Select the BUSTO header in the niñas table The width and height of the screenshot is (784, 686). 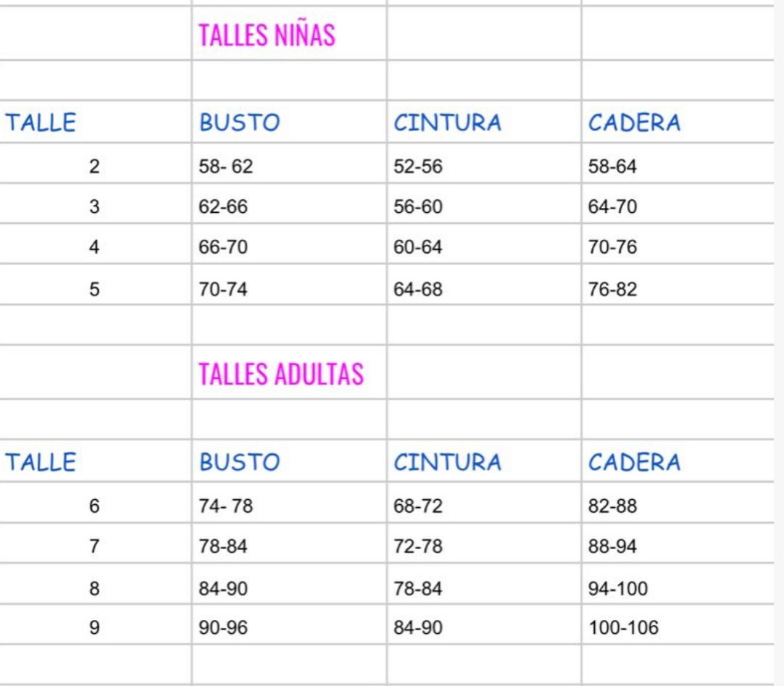point(239,123)
